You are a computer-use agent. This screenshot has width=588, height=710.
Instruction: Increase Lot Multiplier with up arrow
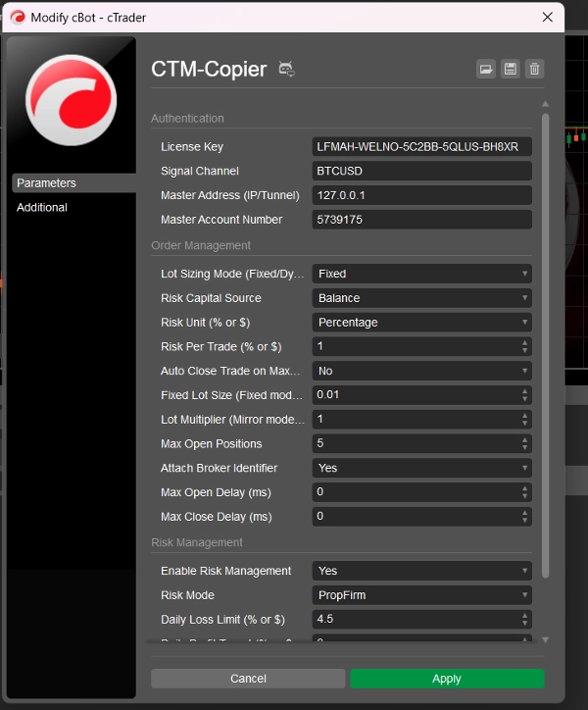click(524, 416)
